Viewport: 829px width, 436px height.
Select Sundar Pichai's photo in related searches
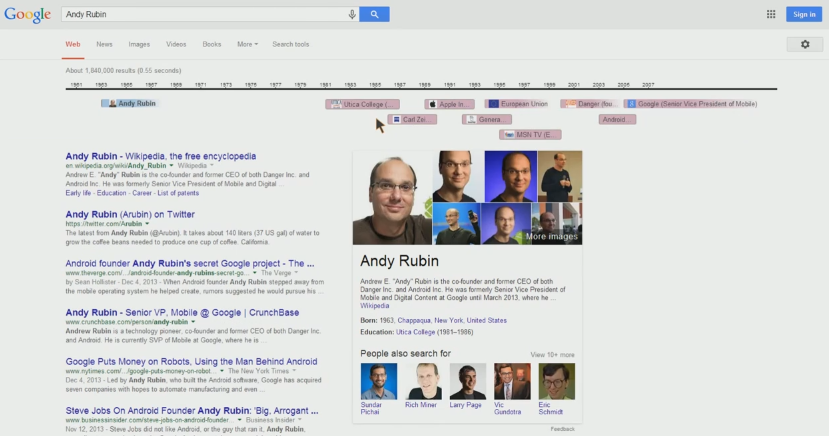(x=378, y=381)
